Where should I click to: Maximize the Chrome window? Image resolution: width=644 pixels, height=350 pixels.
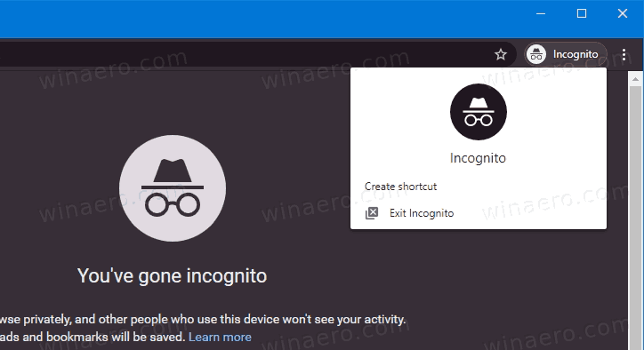(582, 13)
